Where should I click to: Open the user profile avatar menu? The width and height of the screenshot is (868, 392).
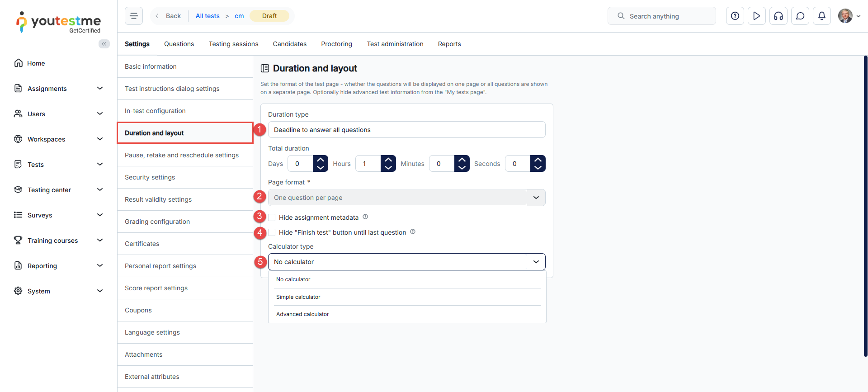(849, 16)
